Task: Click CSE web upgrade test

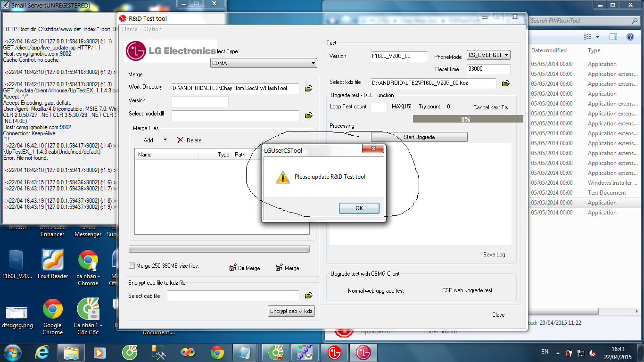Action: (467, 290)
